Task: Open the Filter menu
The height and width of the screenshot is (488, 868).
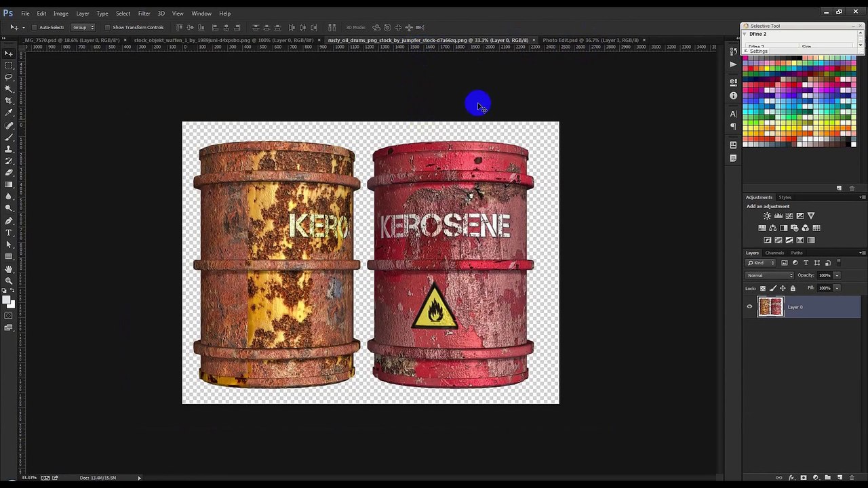Action: pyautogui.click(x=144, y=14)
